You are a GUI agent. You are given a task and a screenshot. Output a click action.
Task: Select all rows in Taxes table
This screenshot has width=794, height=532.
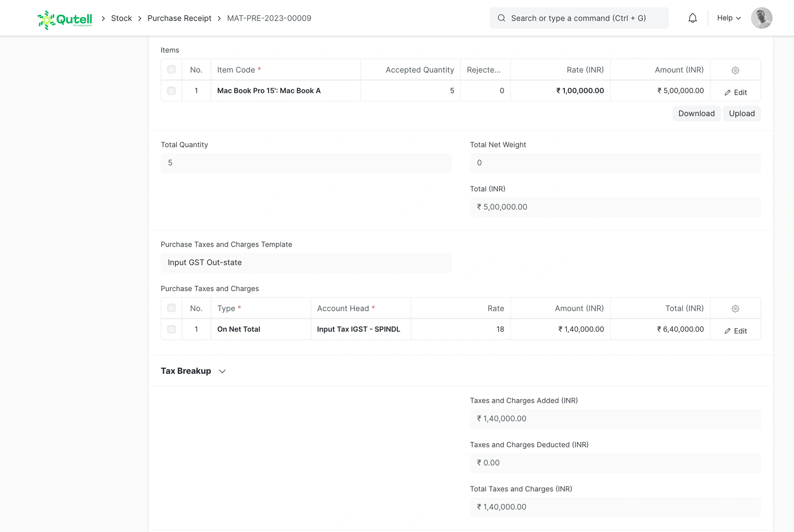click(172, 308)
